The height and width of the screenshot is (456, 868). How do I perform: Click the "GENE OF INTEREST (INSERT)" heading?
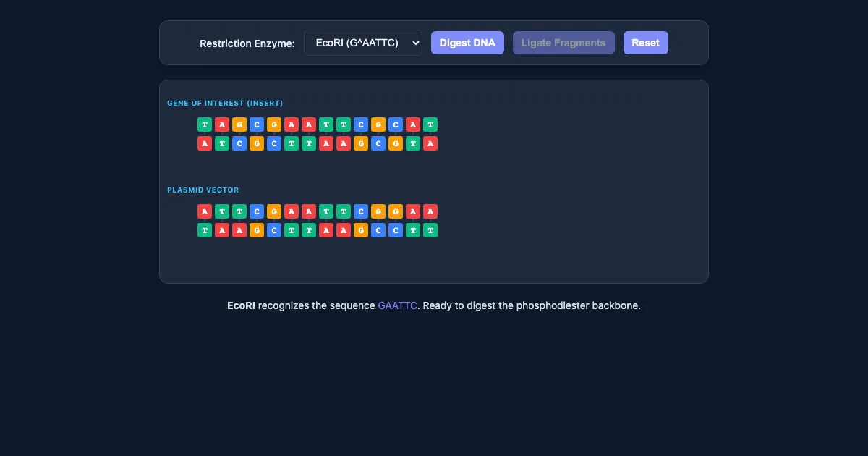click(225, 104)
